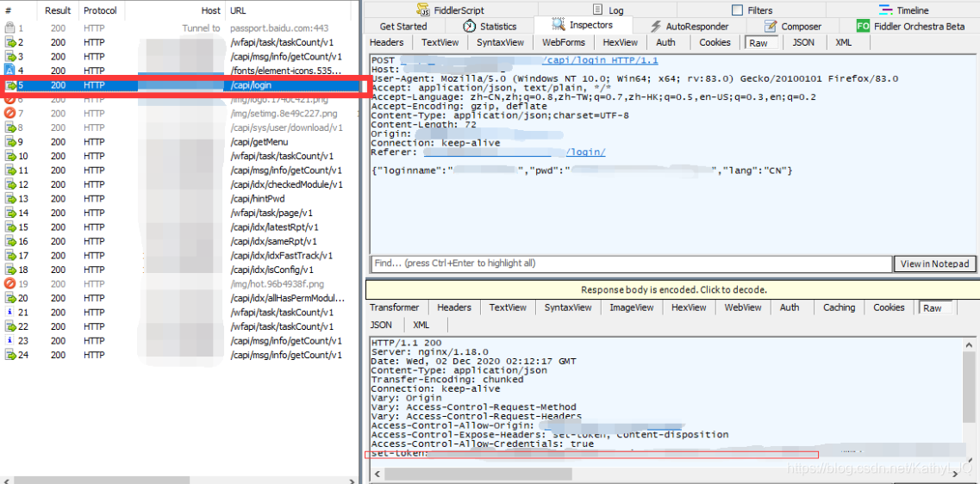
Task: Click the Composer pencil icon
Action: (771, 26)
